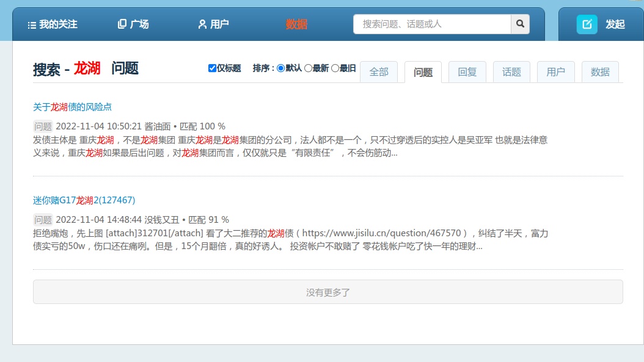644x362 pixels.
Task: Focus the 搜索问题、话题或人 search field
Action: coord(432,24)
